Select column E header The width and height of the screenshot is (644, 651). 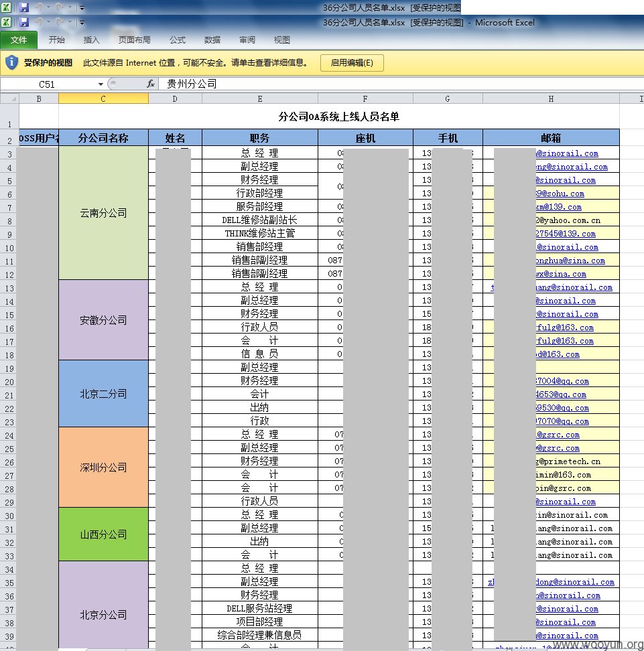coord(260,99)
